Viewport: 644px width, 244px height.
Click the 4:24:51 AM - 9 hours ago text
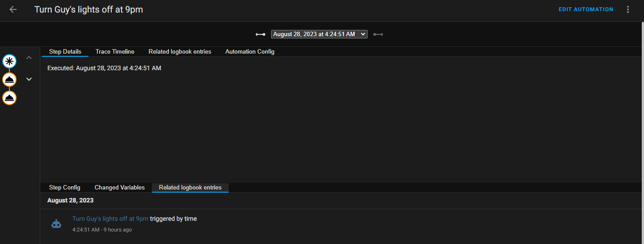click(x=102, y=230)
